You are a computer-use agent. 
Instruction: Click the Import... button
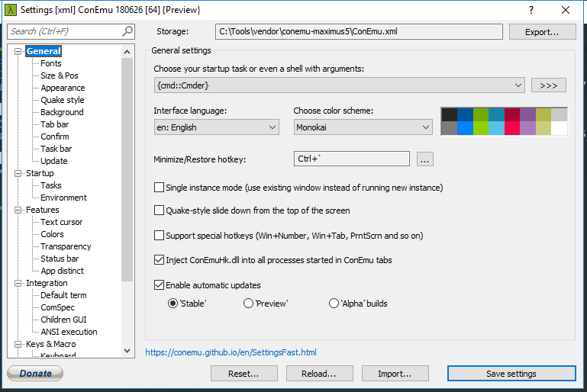click(x=395, y=374)
